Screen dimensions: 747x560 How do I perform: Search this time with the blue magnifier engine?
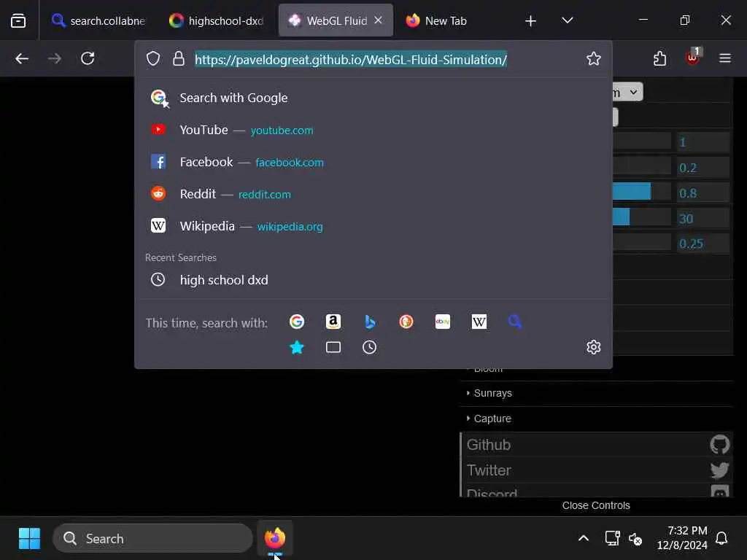pos(515,322)
